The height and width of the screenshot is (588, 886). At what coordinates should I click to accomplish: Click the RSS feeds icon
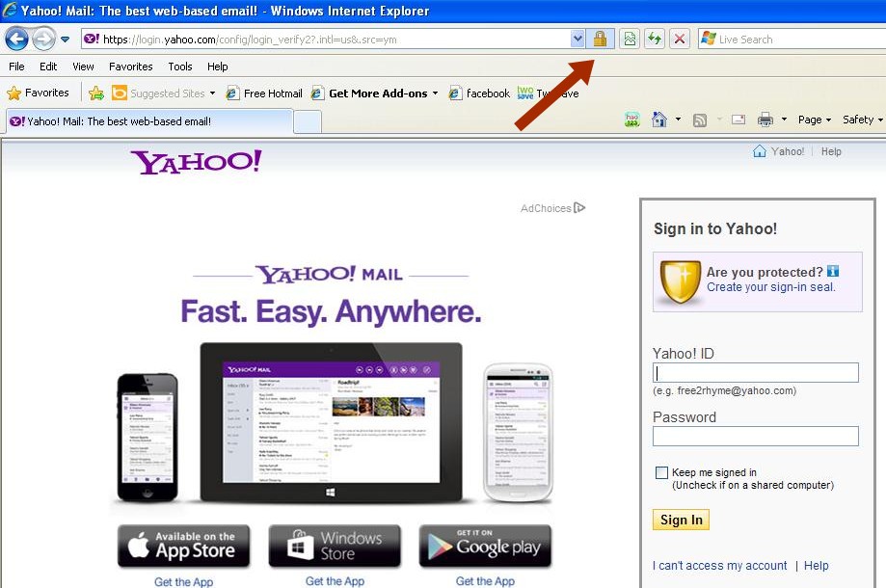[700, 120]
